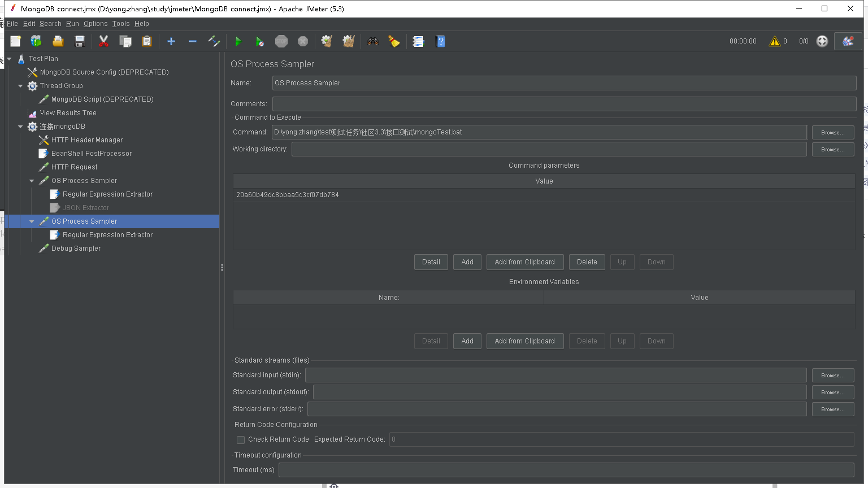
Task: Click the Shutdown test icon
Action: coord(303,41)
